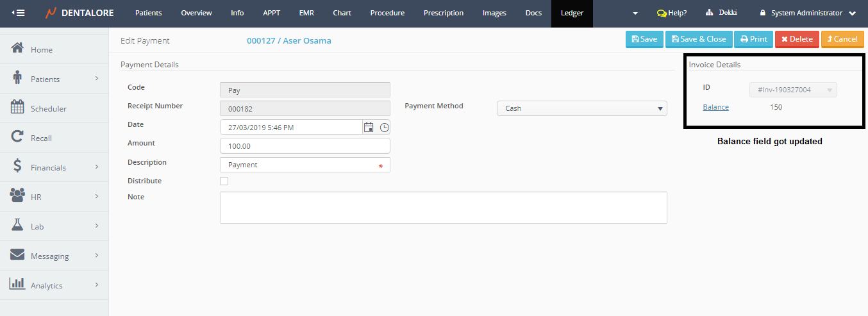868x316 pixels.
Task: Click the Save & Close button
Action: click(698, 39)
